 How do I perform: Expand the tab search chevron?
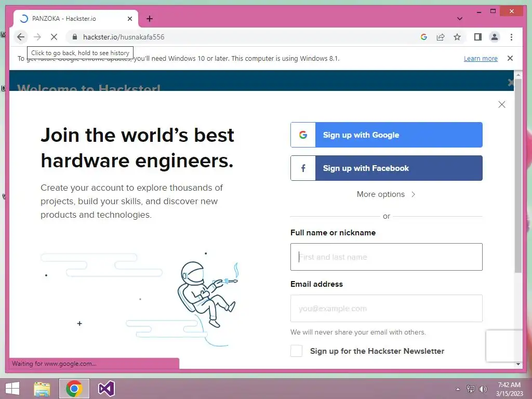(459, 19)
